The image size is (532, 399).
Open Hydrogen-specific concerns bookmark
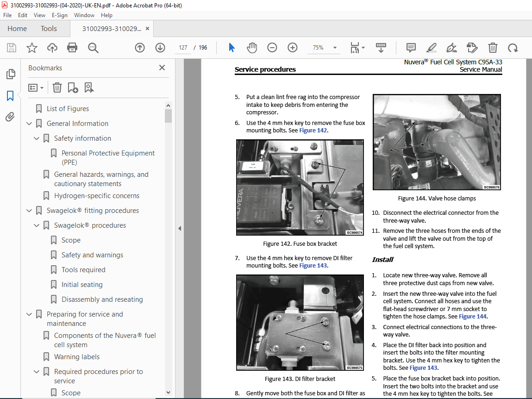97,196
